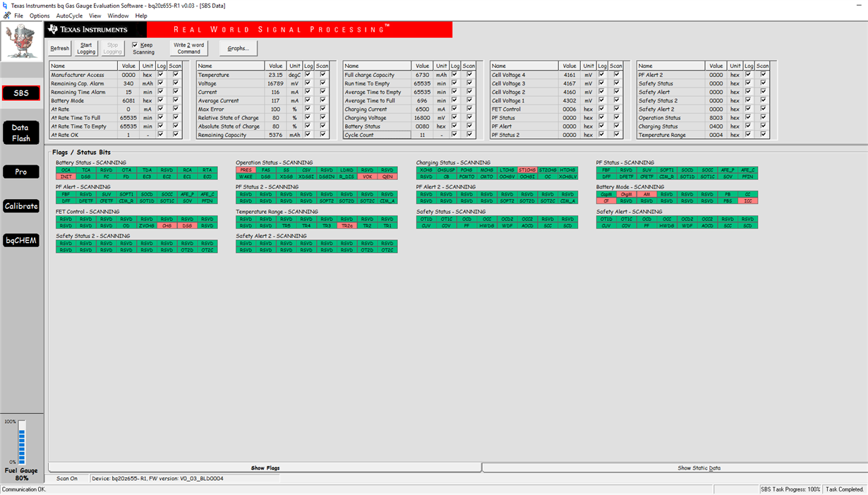Click the Texas Instruments logo banner

[x=96, y=30]
